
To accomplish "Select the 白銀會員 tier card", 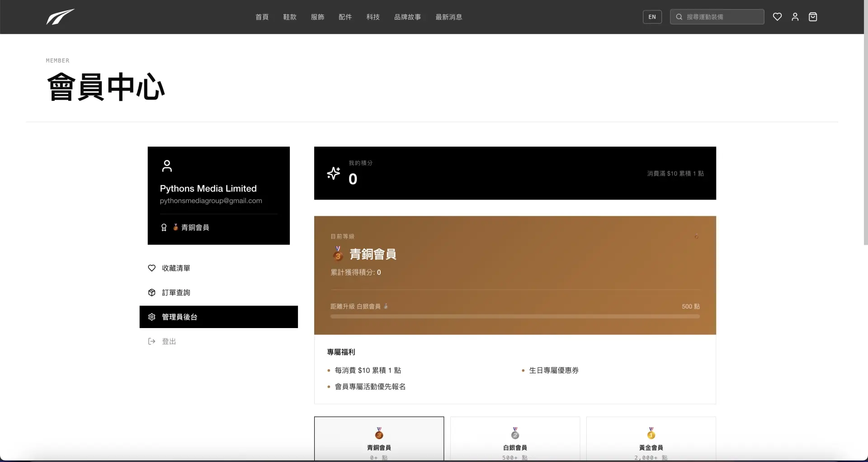I will click(515, 439).
